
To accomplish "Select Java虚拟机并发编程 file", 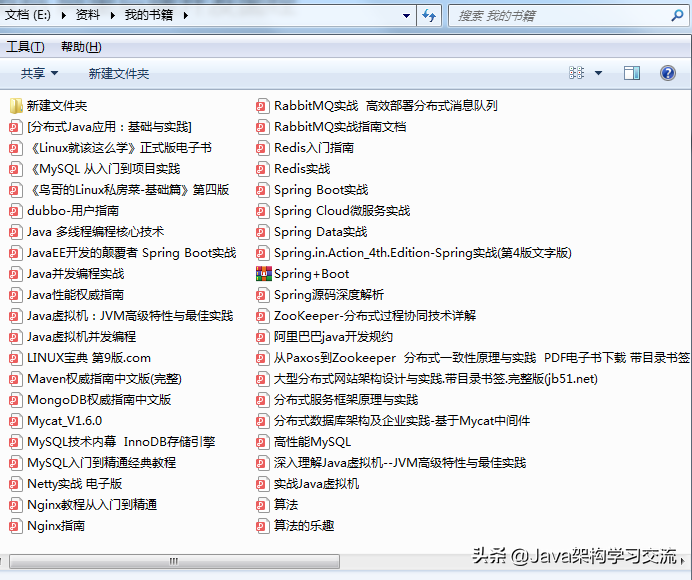I will [x=81, y=337].
